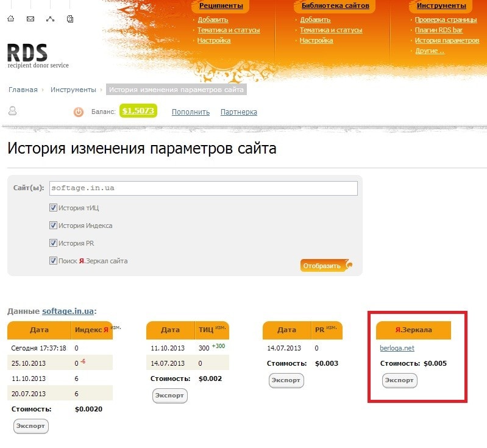This screenshot has width=487, height=448.
Task: Click the $1,5073 balance badge
Action: [x=138, y=111]
